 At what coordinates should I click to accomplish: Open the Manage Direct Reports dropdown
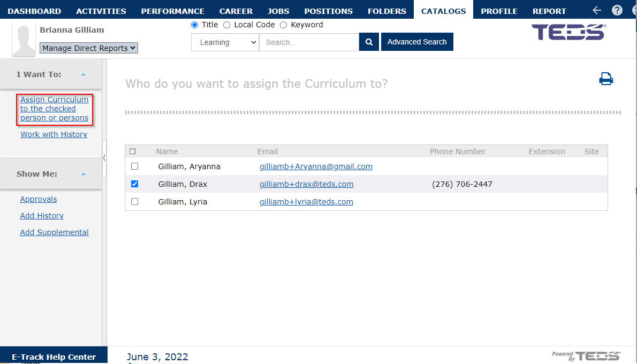pos(88,48)
